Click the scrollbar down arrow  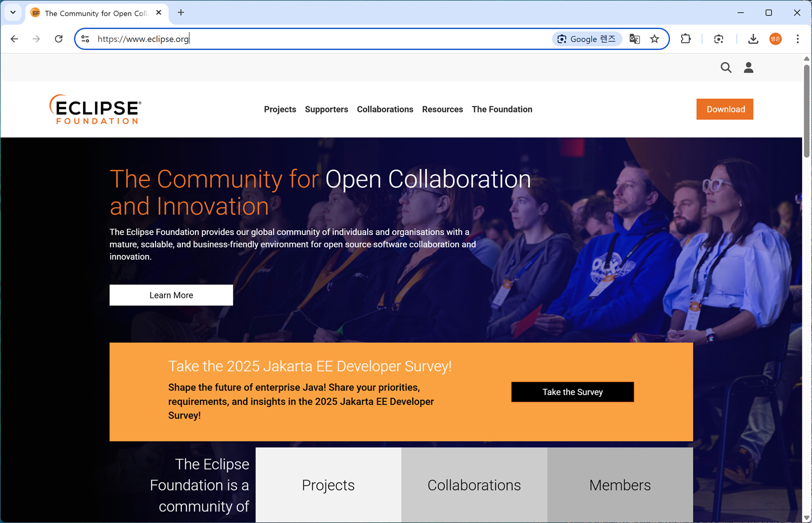click(x=807, y=518)
